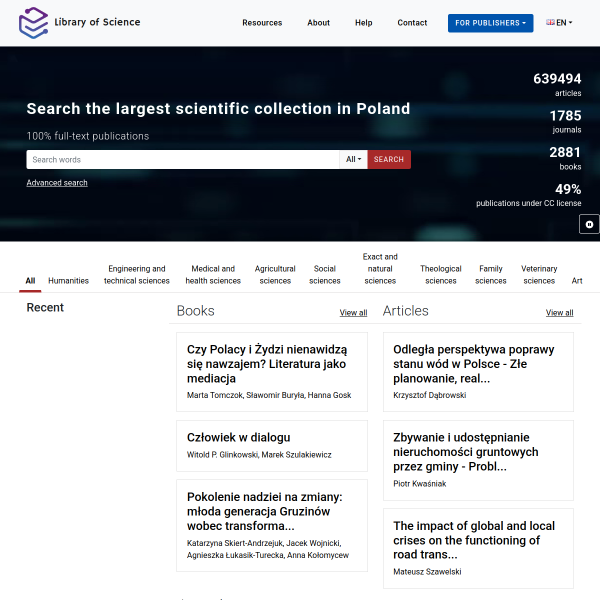Screen dimensions: 600x600
Task: Open the Contact page
Action: click(412, 23)
